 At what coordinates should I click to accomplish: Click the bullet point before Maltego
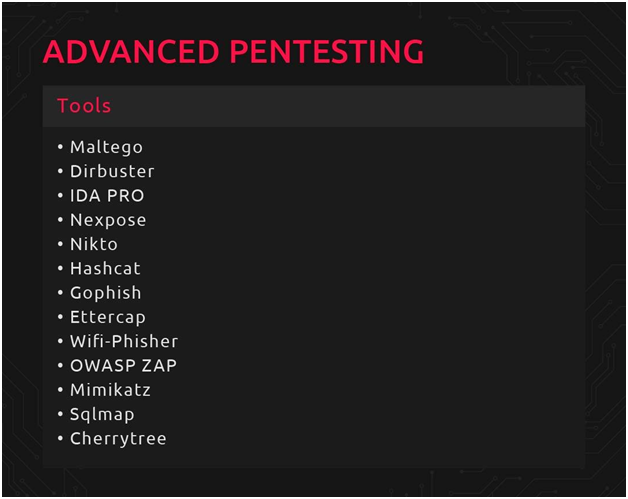point(60,148)
